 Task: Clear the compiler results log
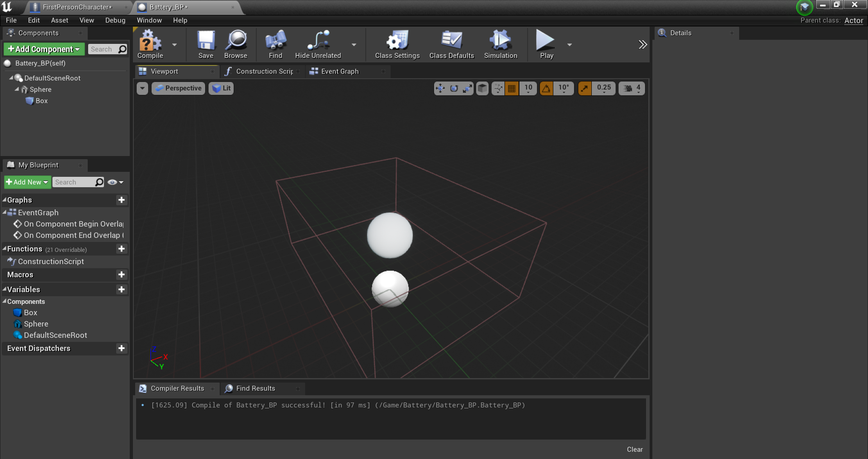(634, 449)
